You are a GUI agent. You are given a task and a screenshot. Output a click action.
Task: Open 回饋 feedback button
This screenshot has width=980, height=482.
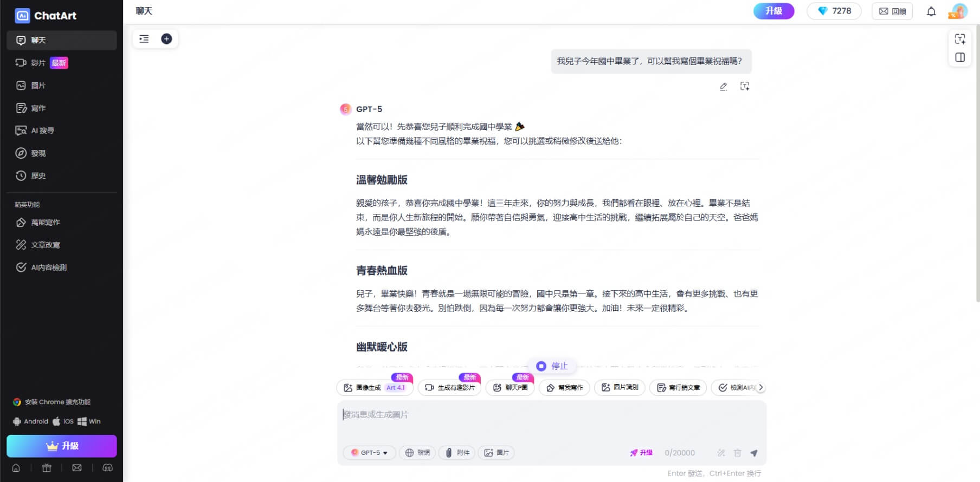pos(892,11)
